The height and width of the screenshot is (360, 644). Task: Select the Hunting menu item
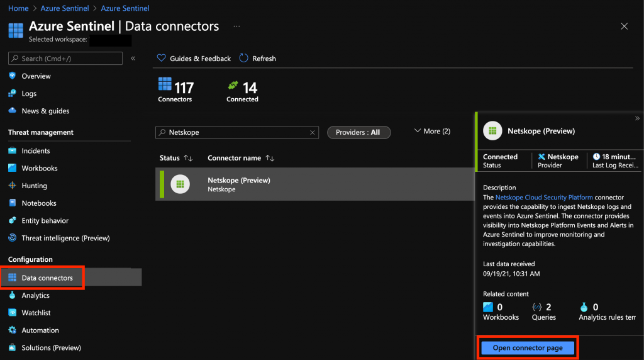34,186
